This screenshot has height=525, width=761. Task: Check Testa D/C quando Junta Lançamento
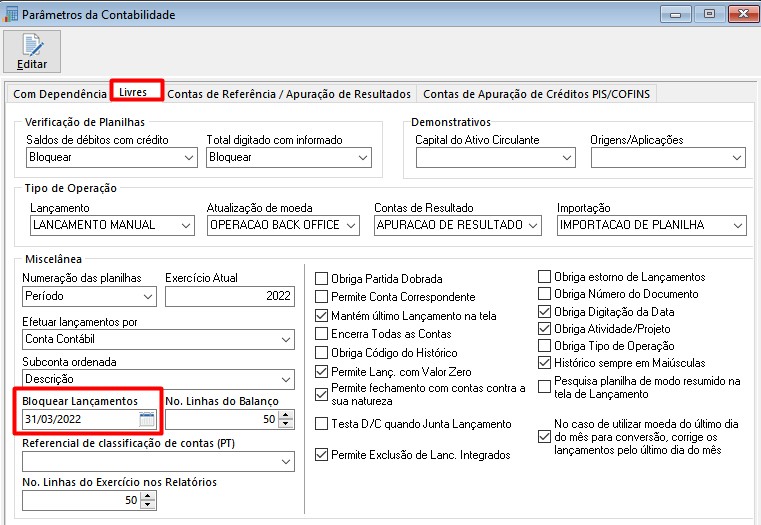(x=321, y=424)
